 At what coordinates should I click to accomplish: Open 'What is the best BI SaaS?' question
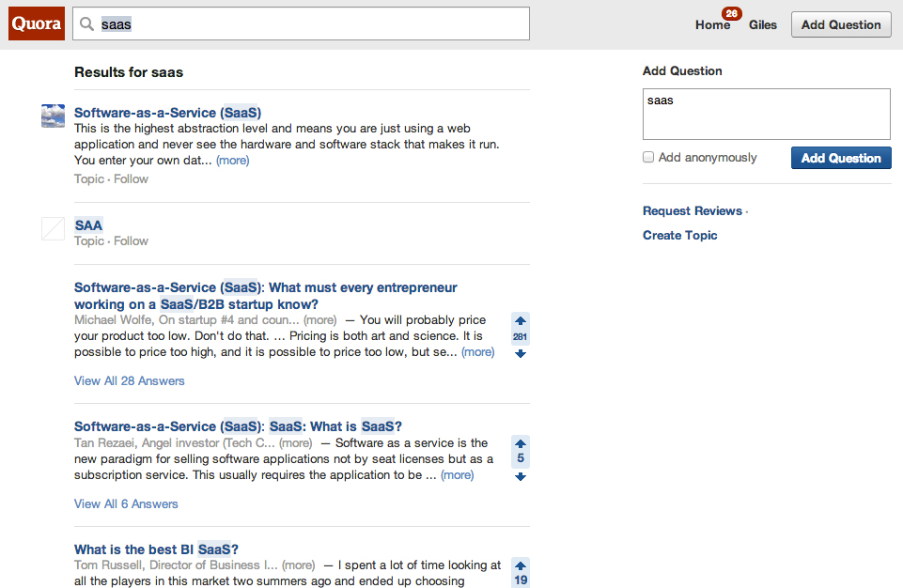coord(156,549)
